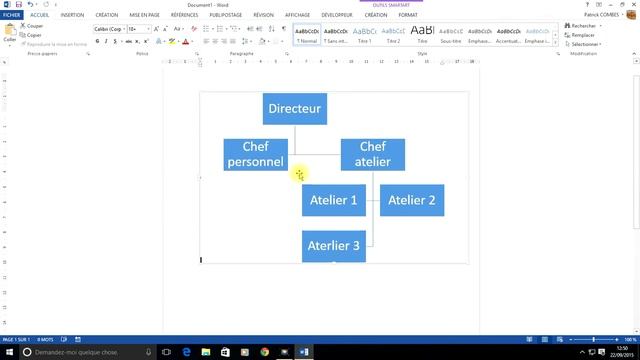Undo the last action
Screen dimensions: 640x360
(30, 4)
